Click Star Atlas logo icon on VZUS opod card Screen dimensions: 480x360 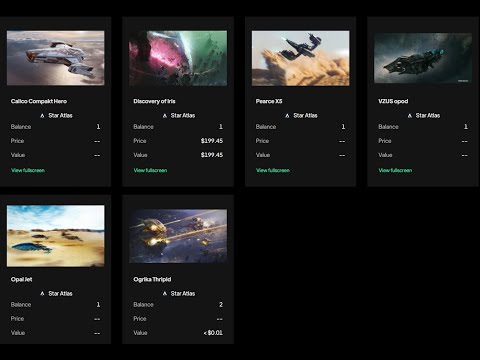click(410, 116)
